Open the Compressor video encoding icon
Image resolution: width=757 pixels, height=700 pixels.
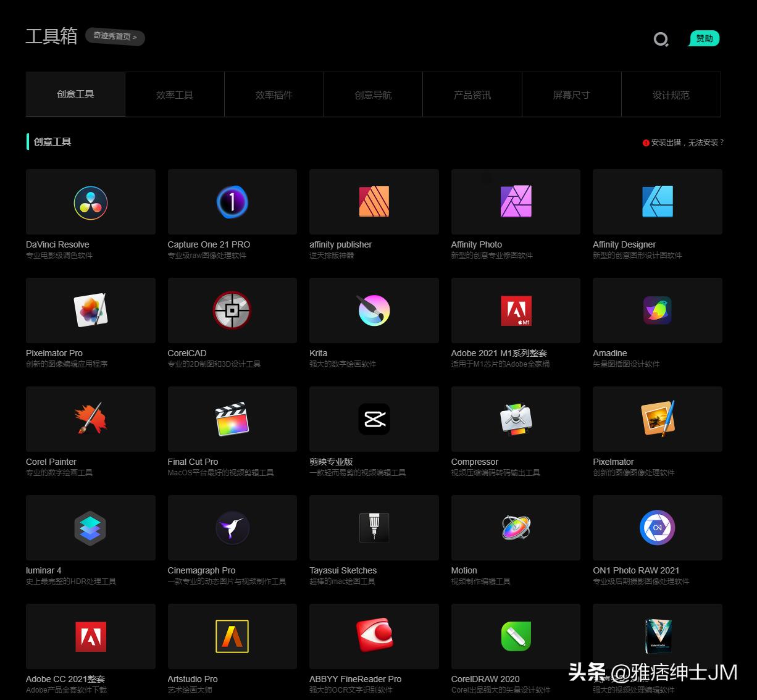coord(515,419)
